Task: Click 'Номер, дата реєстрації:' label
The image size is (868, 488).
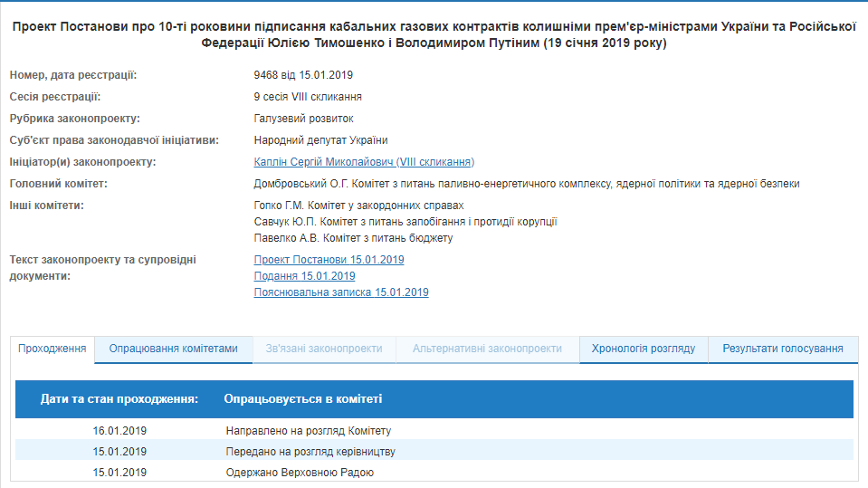Action: tap(73, 75)
